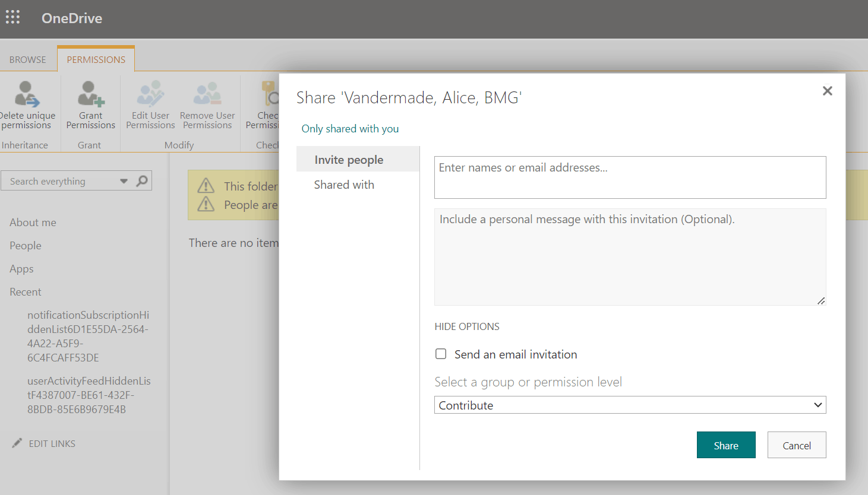Open the Office 365 app launcher
Screen dimensions: 868x495
tap(12, 17)
